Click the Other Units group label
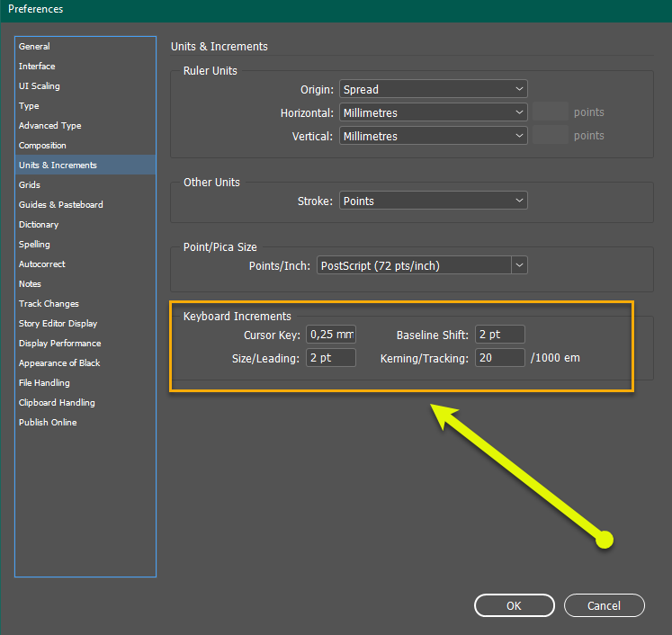Image resolution: width=672 pixels, height=635 pixels. 211,182
